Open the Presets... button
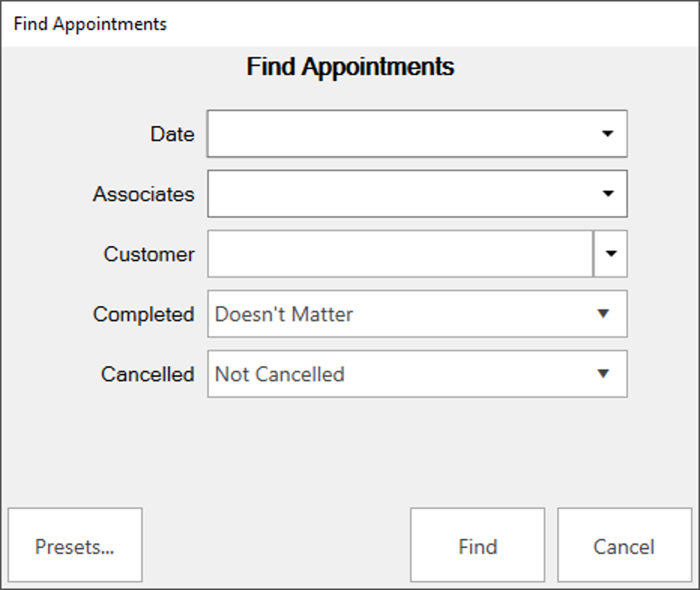700x590 pixels. [x=75, y=546]
